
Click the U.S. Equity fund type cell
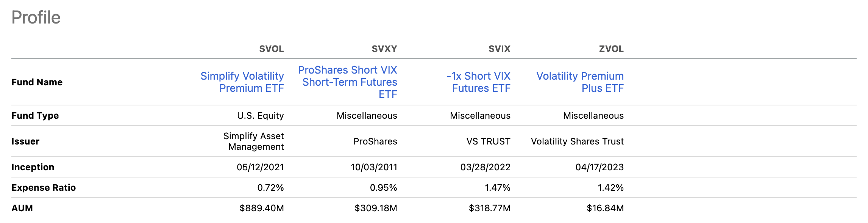pos(260,116)
